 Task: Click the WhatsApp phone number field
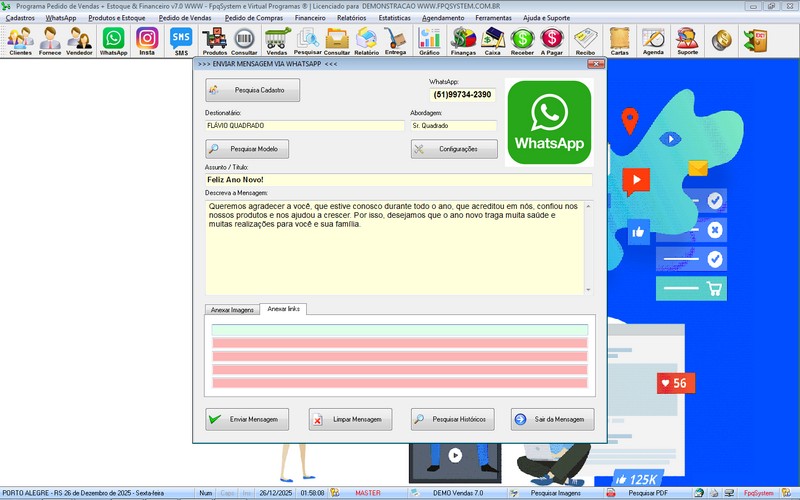coord(462,94)
